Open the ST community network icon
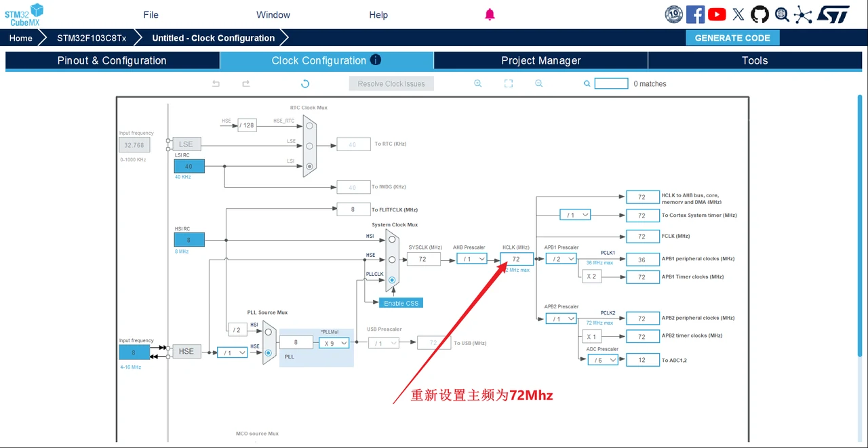This screenshot has height=448, width=868. coord(804,14)
